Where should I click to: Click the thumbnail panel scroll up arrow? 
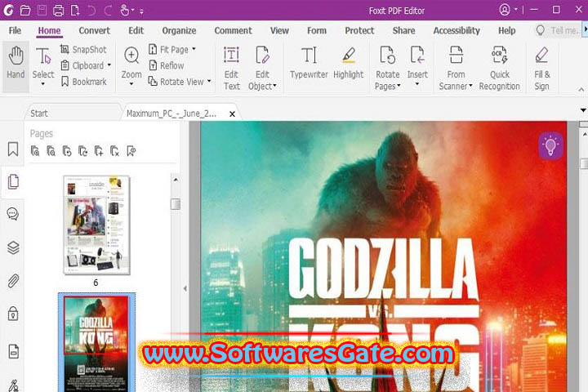pos(176,180)
